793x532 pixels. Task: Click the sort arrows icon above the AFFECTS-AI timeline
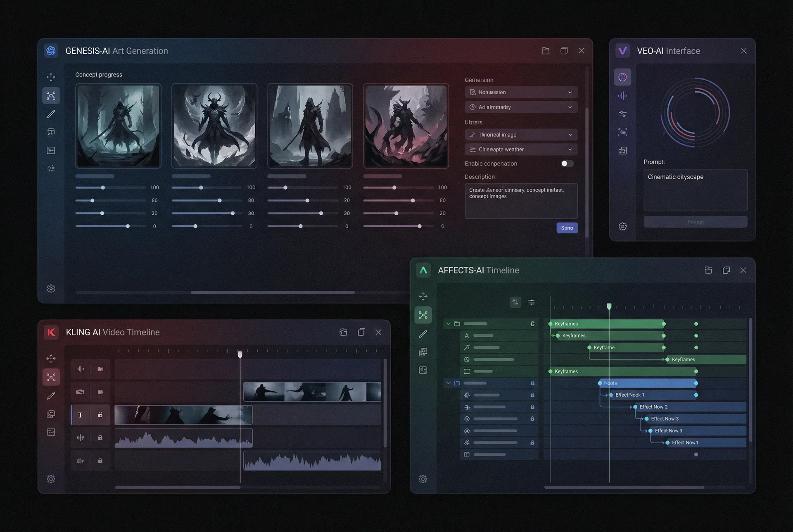pos(515,302)
